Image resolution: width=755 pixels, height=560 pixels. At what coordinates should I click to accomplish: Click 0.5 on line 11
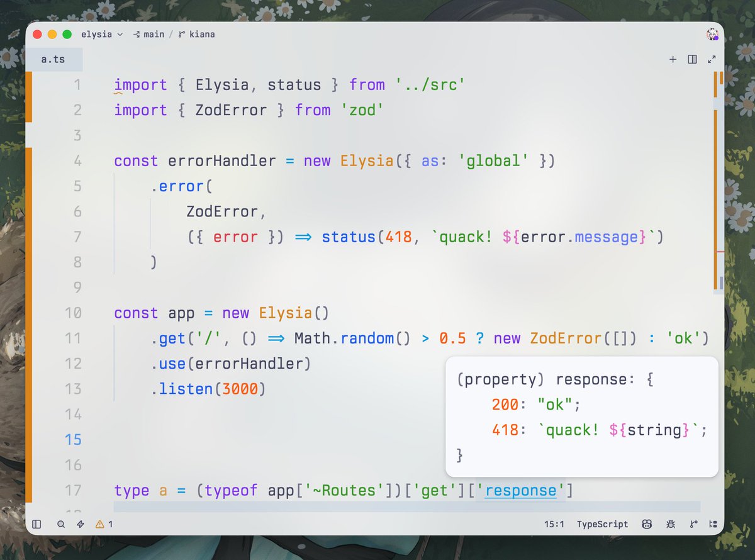pyautogui.click(x=453, y=339)
